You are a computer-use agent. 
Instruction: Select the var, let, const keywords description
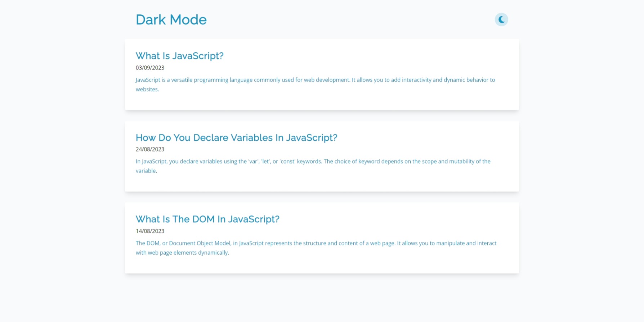coord(313,166)
